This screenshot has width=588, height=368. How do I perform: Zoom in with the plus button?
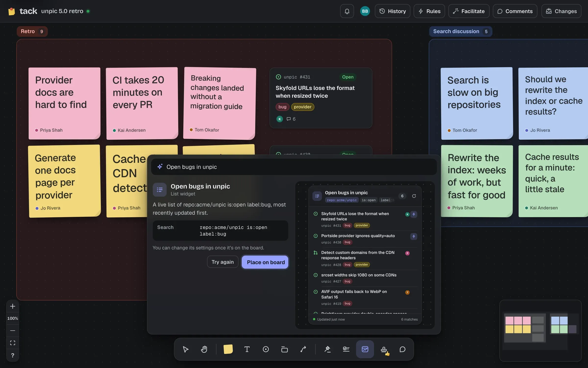pyautogui.click(x=12, y=306)
